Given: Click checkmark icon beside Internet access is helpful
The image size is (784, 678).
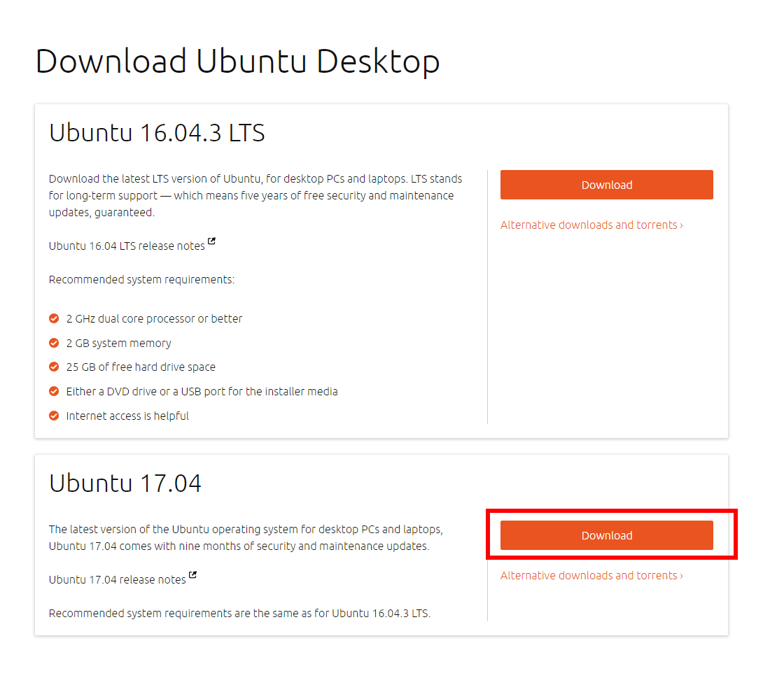Looking at the screenshot, I should [54, 416].
